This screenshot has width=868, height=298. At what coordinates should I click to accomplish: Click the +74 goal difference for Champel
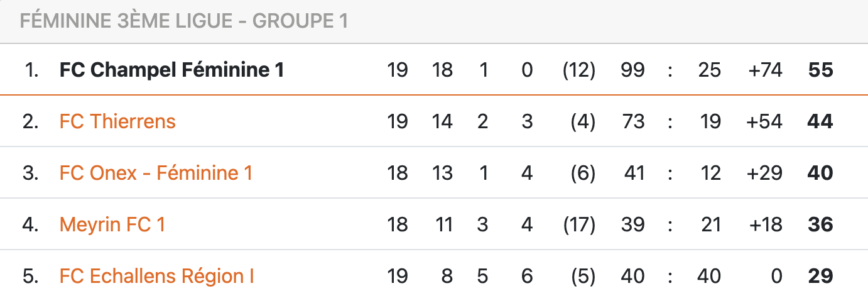click(765, 70)
